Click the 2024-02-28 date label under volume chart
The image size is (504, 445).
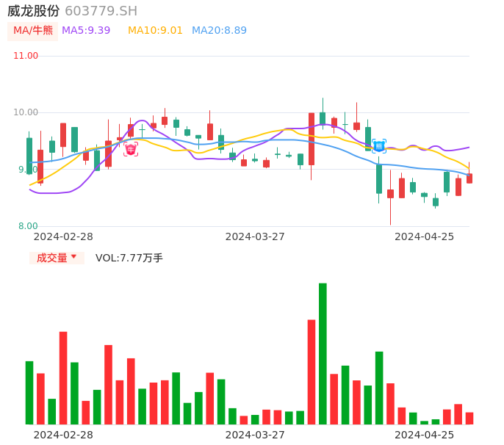(x=63, y=435)
